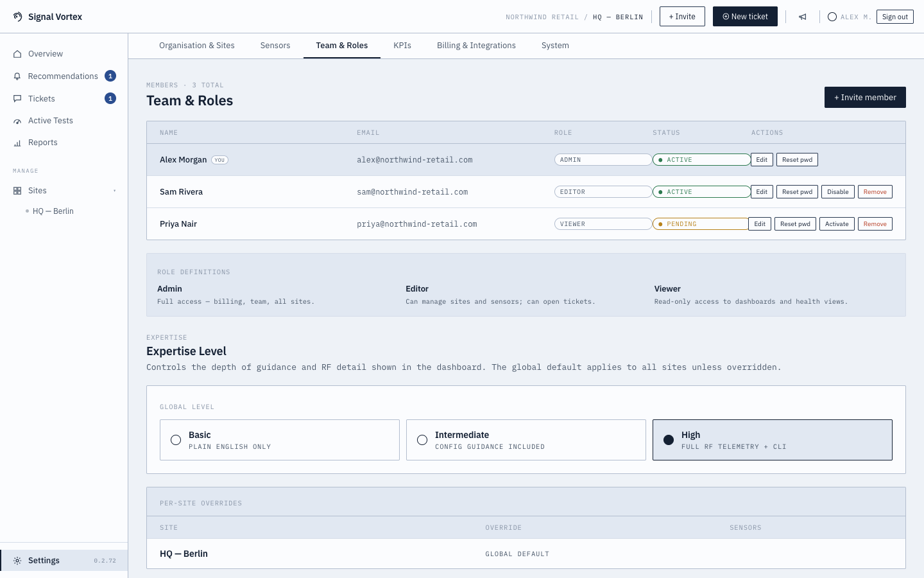924x578 pixels.
Task: Click Sign out button
Action: pos(894,17)
